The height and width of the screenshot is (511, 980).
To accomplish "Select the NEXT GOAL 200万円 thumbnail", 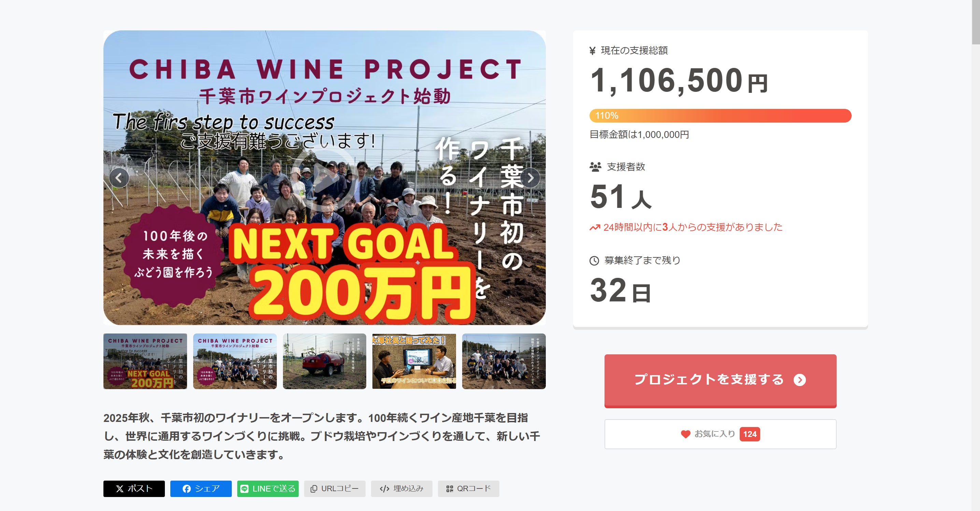I will tap(145, 361).
